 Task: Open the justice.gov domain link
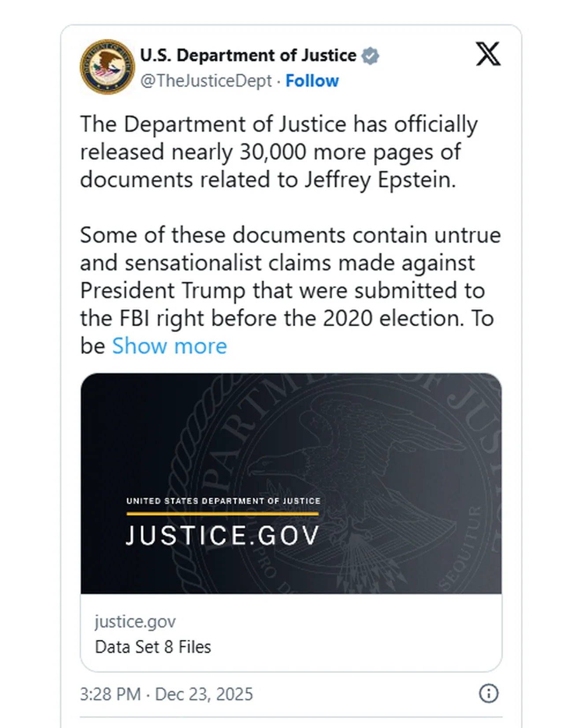(135, 622)
